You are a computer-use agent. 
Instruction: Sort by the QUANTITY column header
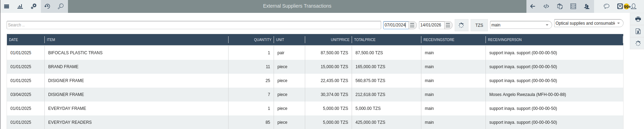click(x=251, y=40)
